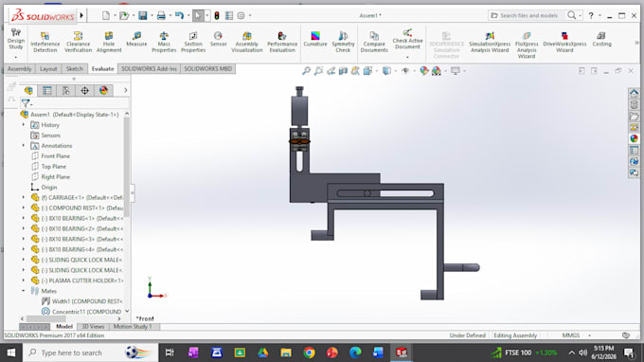The image size is (644, 362).
Task: Launch SimulationXpress Analysis Wizard
Action: coord(490,42)
